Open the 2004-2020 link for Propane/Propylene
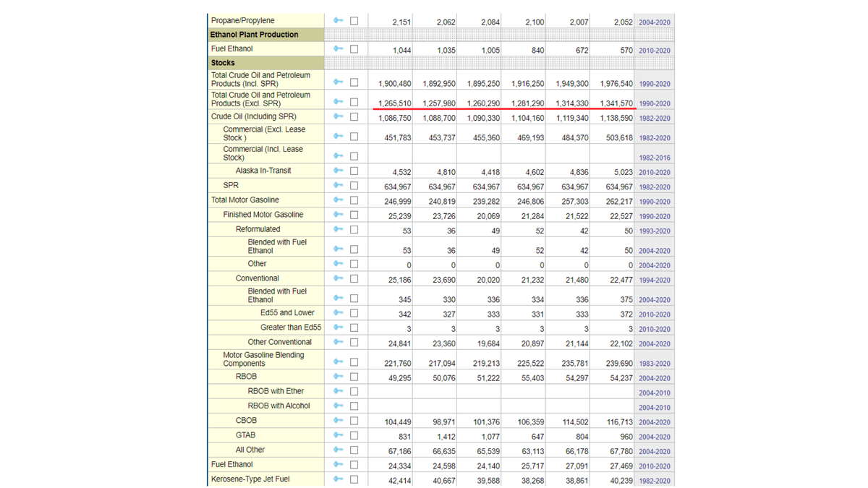This screenshot has height=488, width=868. (655, 22)
